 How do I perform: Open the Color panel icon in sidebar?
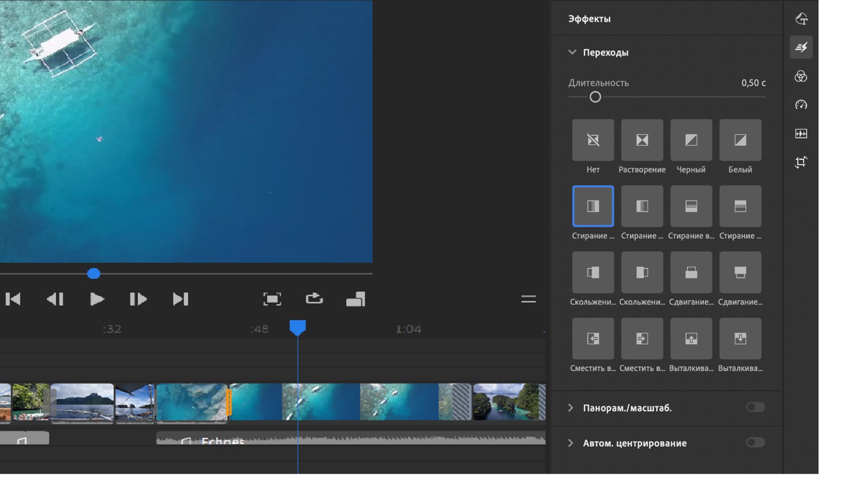tap(801, 76)
